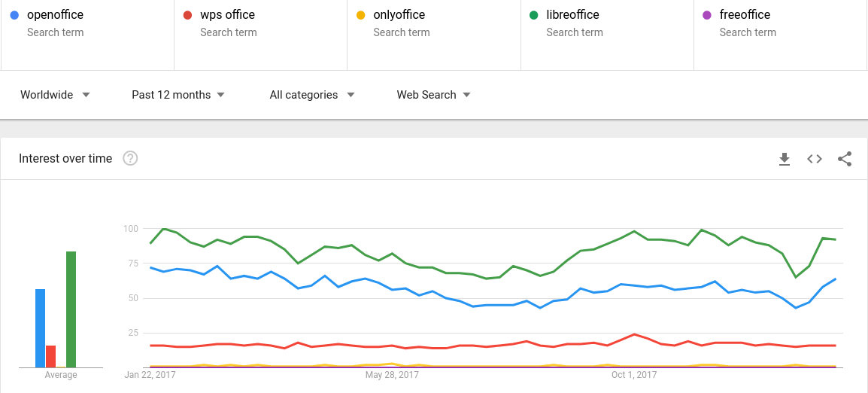Click the green libreoffice average bar

(71, 309)
